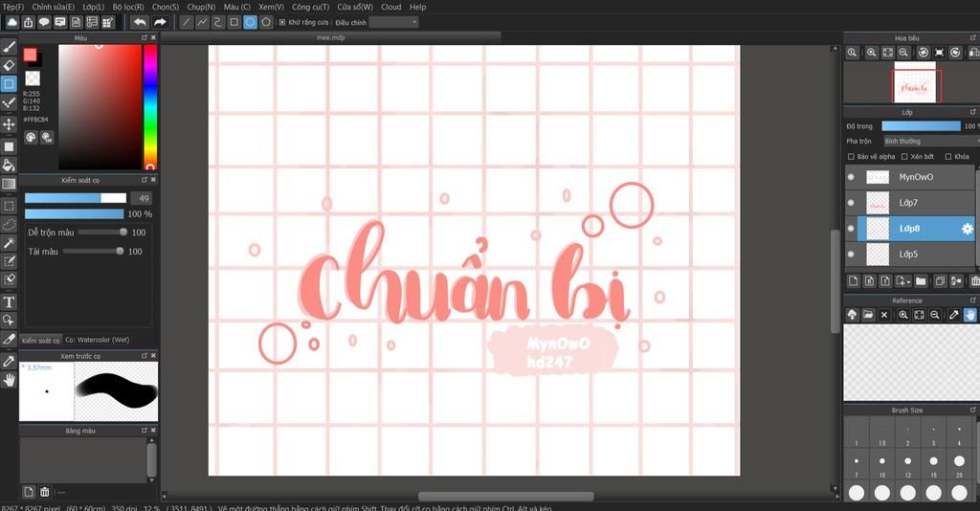
Task: Open the Lớp8 layer settings gear
Action: click(x=967, y=229)
